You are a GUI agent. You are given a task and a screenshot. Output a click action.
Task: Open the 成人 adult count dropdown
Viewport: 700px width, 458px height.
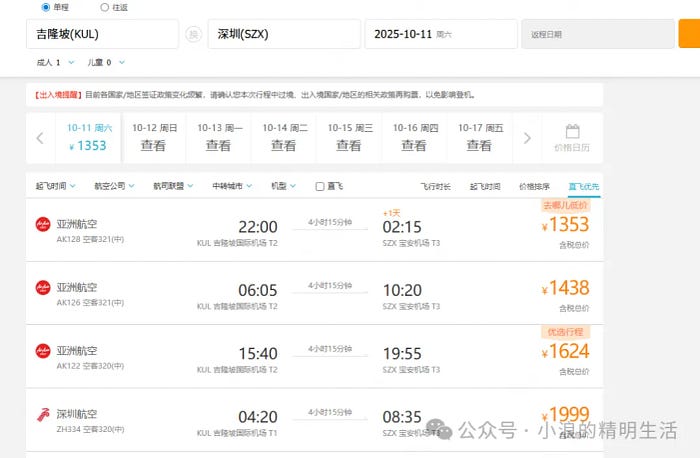click(55, 62)
